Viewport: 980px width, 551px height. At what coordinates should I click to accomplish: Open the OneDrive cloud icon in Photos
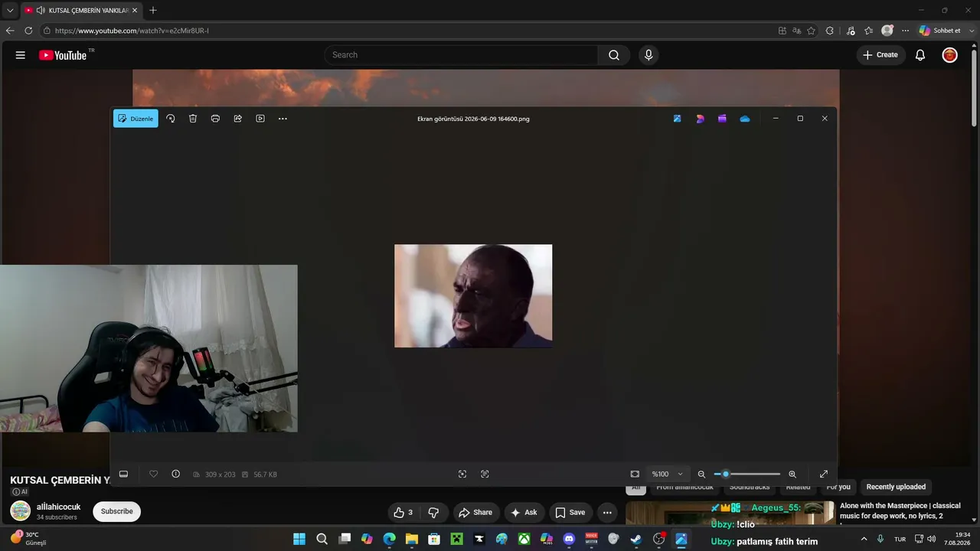tap(745, 119)
